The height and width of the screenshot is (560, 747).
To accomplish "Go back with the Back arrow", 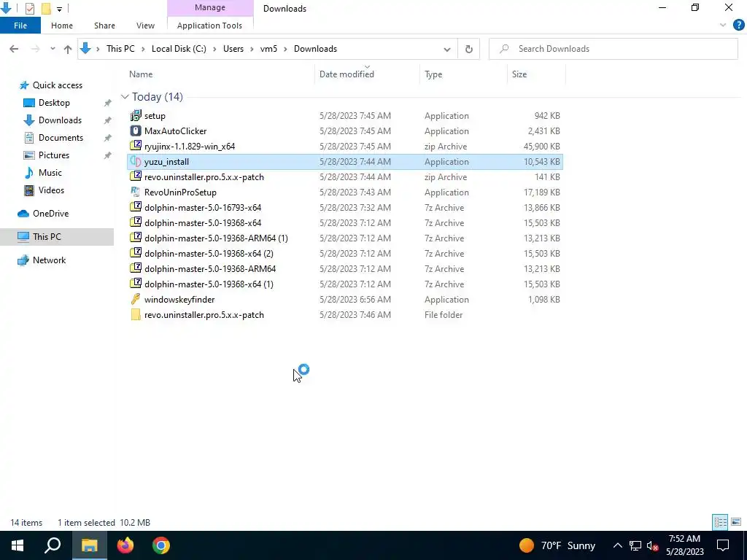I will click(x=14, y=49).
